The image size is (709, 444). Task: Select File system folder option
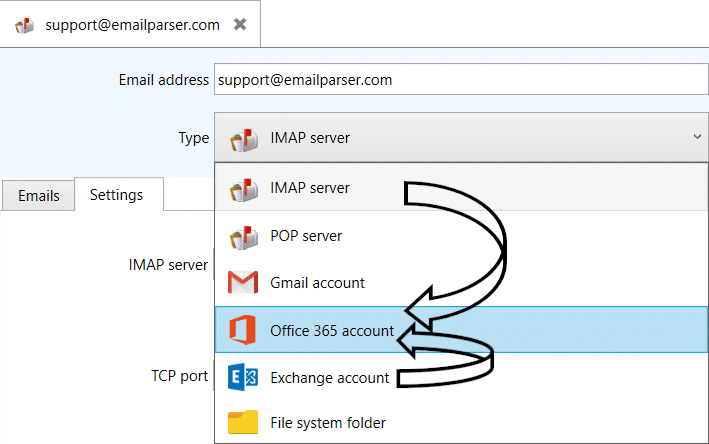point(461,422)
